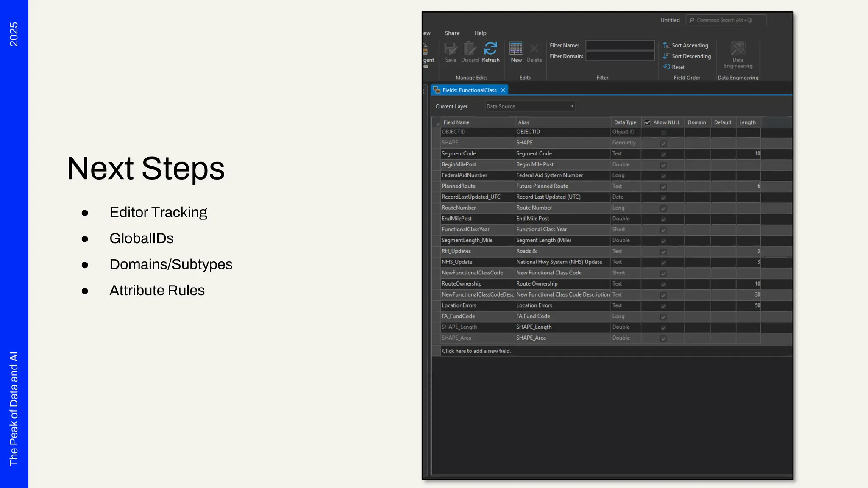Open the Share ribbon tab
This screenshot has height=488, width=868.
click(452, 33)
